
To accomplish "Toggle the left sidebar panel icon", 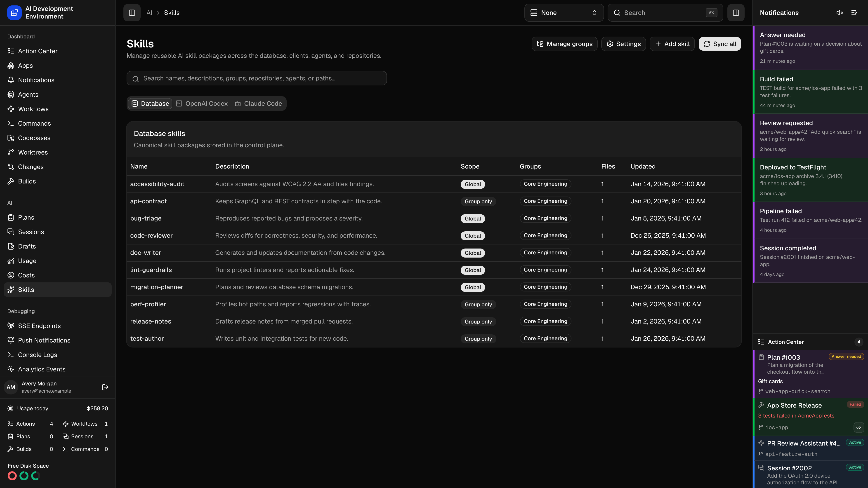I will click(x=132, y=13).
